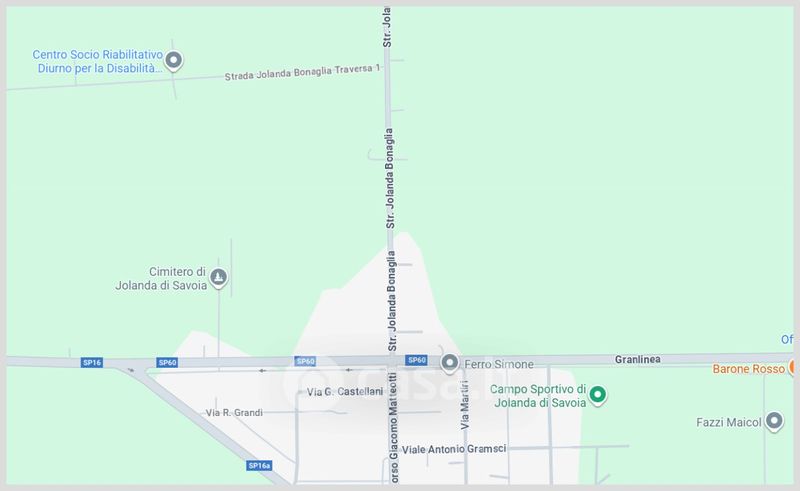Click the green Campo Sportivo pin icon
Screen dimensions: 800x491
pos(597,395)
